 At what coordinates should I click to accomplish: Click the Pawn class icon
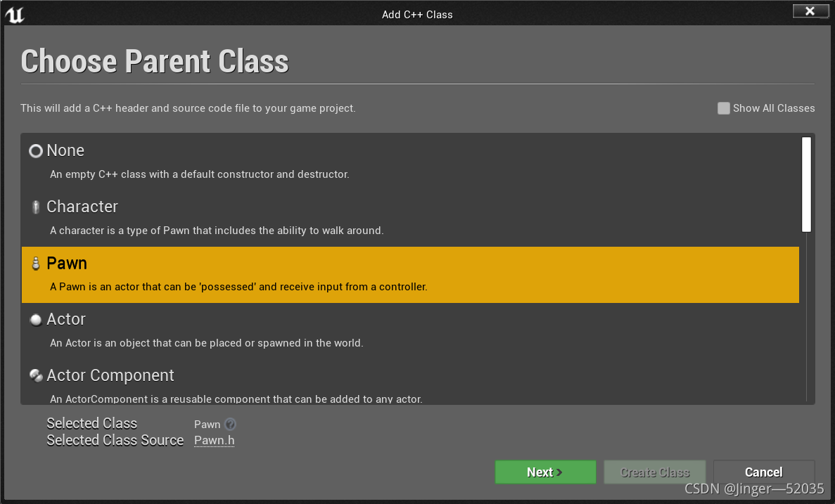pyautogui.click(x=36, y=264)
